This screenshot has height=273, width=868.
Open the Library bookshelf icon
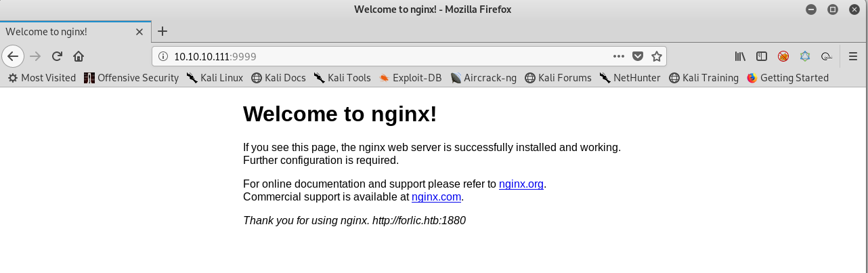[x=740, y=56]
